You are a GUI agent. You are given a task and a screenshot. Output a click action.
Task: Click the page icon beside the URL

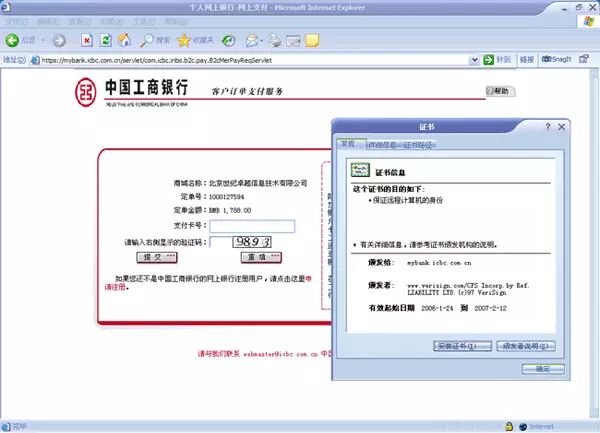(35, 60)
